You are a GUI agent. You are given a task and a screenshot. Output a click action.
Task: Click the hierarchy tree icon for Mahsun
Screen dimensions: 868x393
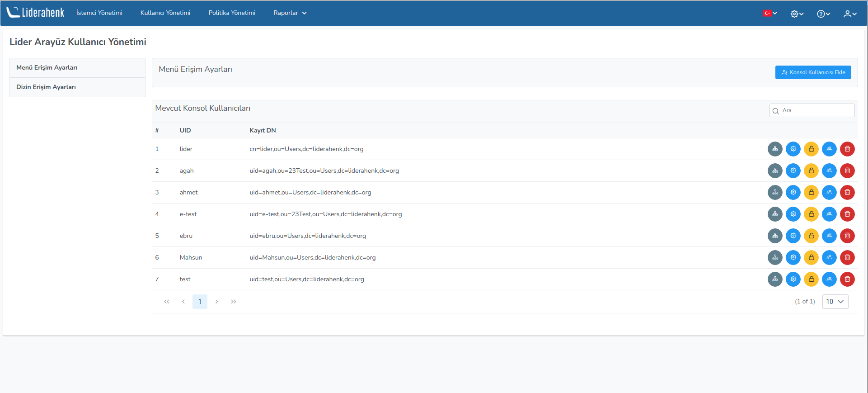click(775, 257)
